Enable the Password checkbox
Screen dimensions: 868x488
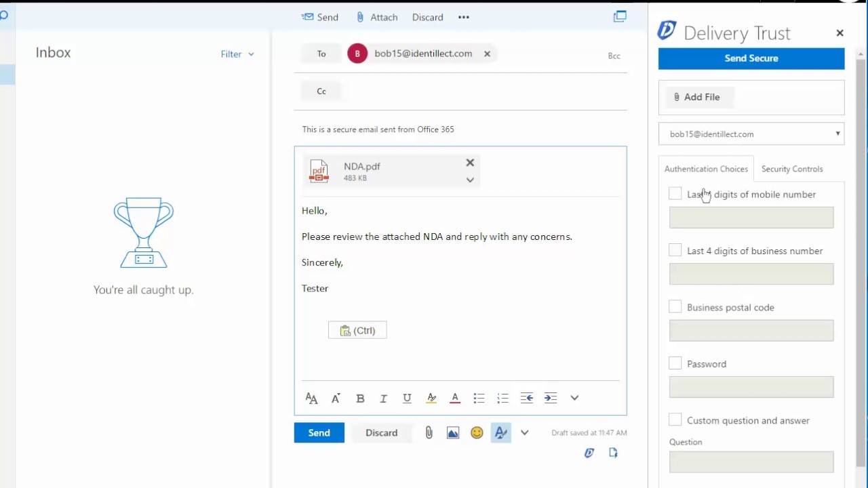(675, 364)
